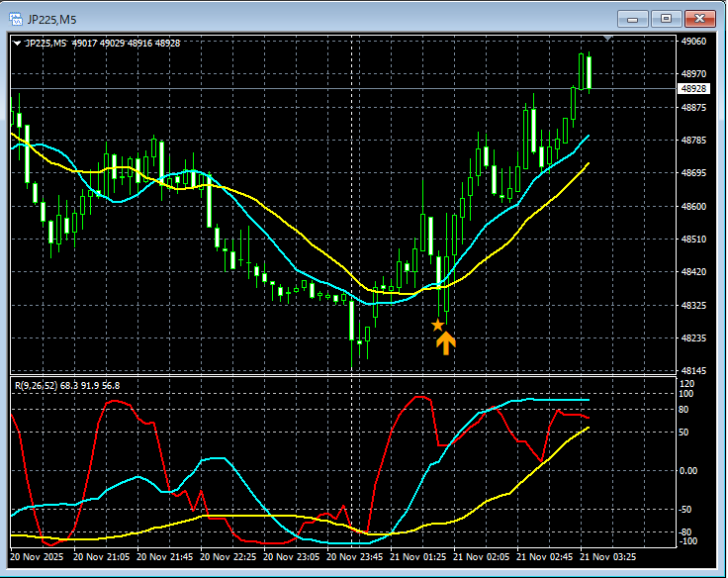Click the 48235 price scale value

(x=693, y=338)
